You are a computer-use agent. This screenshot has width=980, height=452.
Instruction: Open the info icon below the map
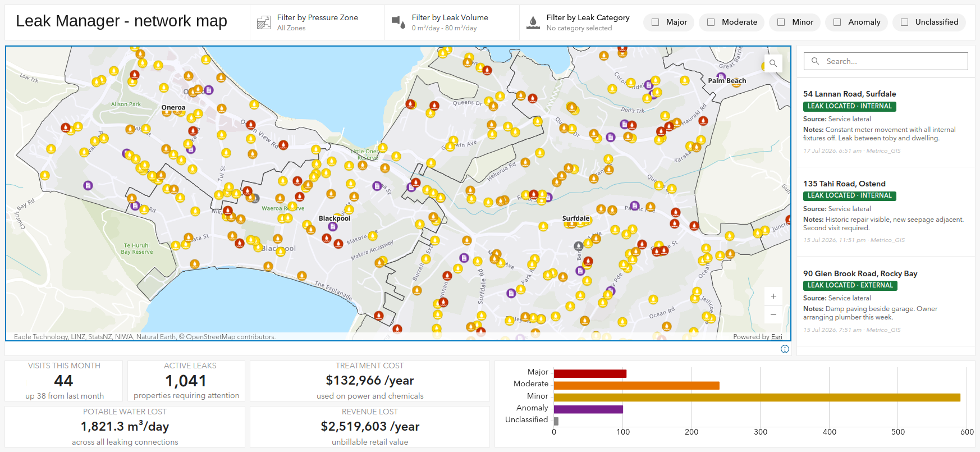click(x=785, y=349)
